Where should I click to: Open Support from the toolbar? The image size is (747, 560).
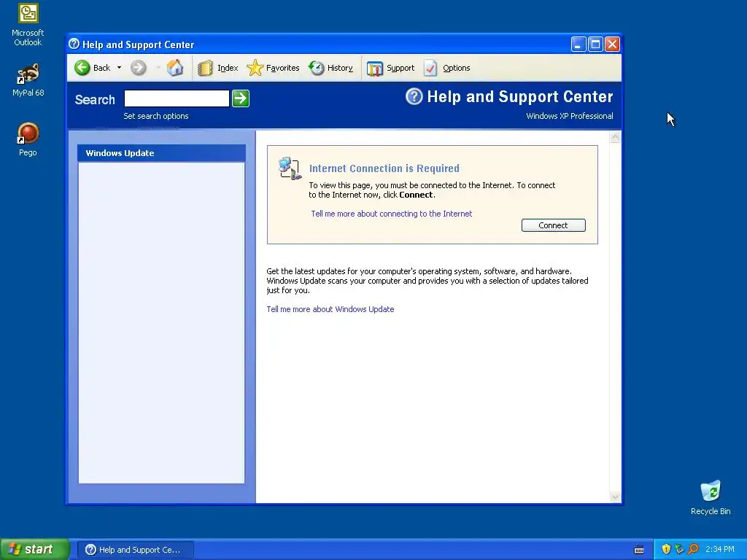[391, 68]
